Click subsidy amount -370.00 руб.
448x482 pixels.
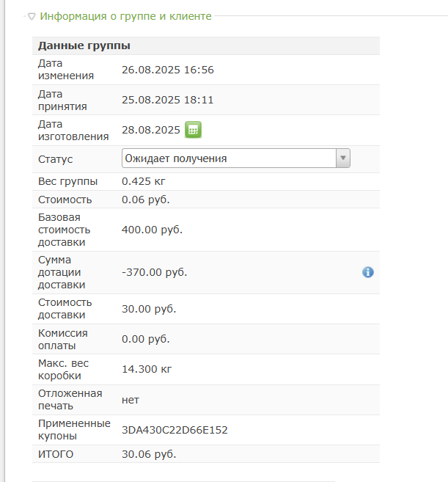tap(155, 272)
